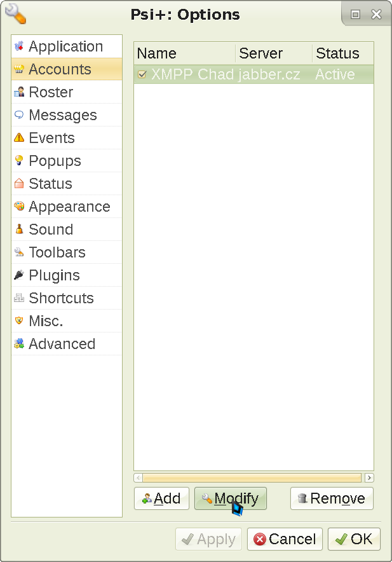Screen dimensions: 392x562
Task: Confirm settings with OK
Action: (x=354, y=539)
